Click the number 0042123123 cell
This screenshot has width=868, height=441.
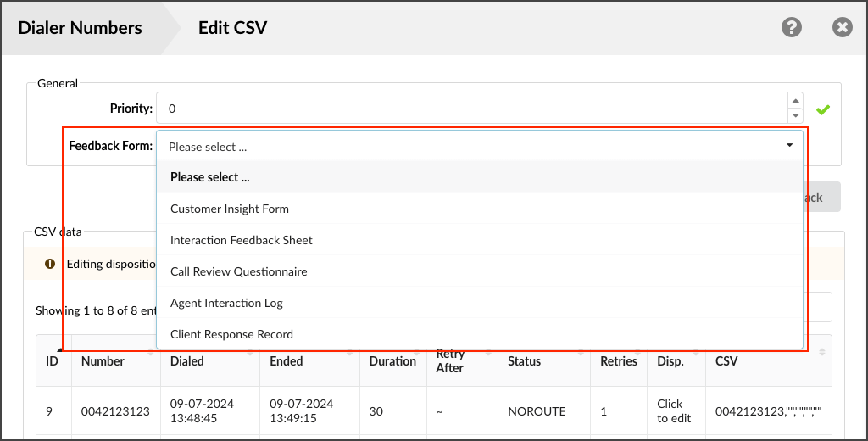pyautogui.click(x=115, y=411)
